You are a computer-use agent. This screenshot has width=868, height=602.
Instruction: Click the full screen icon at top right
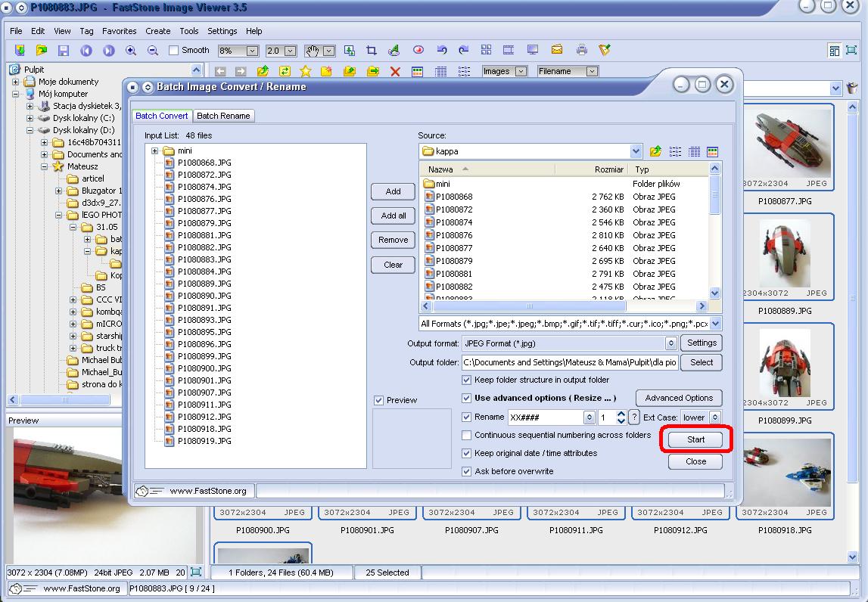point(851,51)
